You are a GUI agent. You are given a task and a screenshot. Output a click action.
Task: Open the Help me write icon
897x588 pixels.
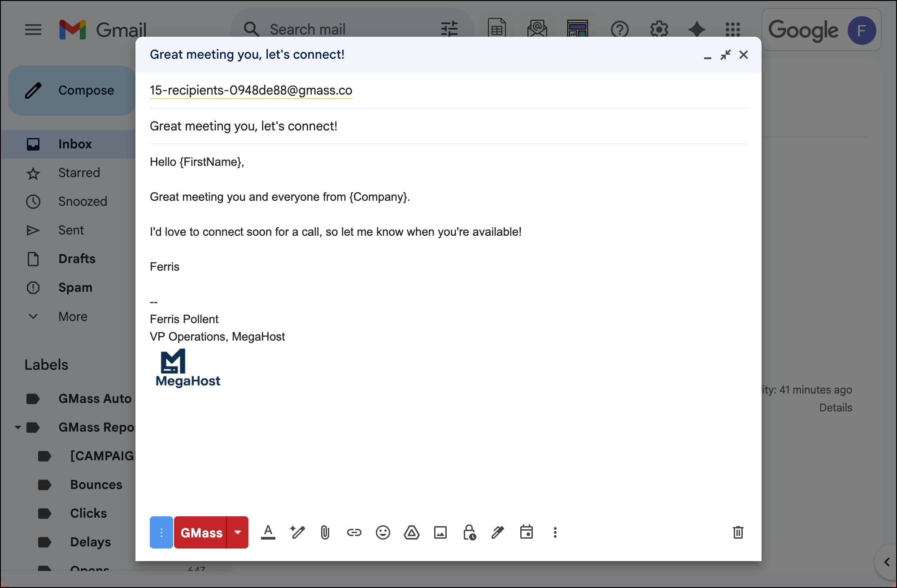pyautogui.click(x=297, y=532)
